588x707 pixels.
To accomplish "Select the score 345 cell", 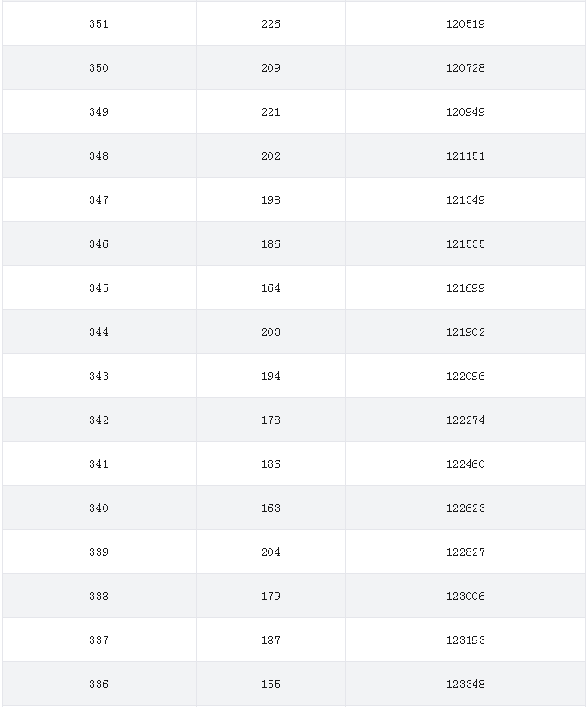I will tap(98, 287).
